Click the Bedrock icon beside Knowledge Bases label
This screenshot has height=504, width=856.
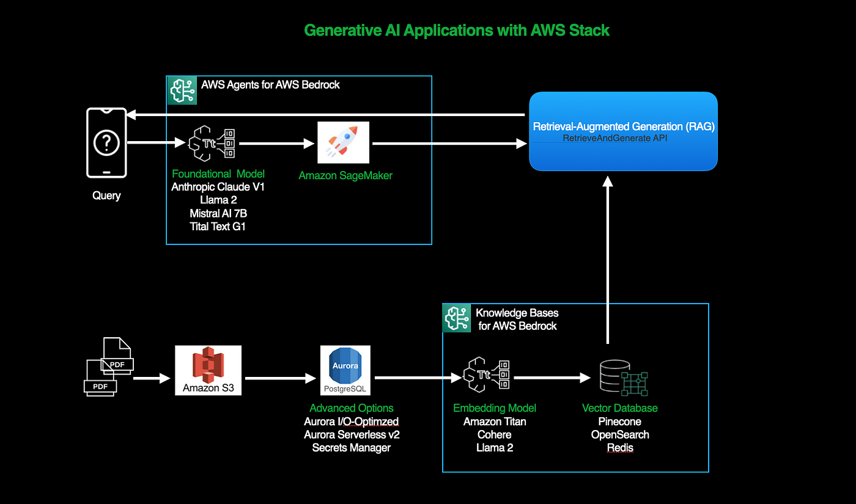pos(457,318)
